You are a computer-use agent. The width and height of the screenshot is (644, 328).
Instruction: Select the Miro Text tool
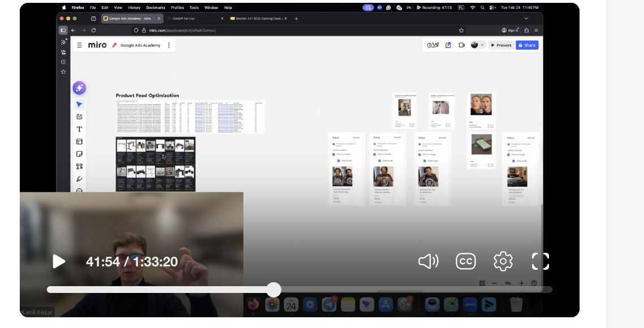point(79,129)
